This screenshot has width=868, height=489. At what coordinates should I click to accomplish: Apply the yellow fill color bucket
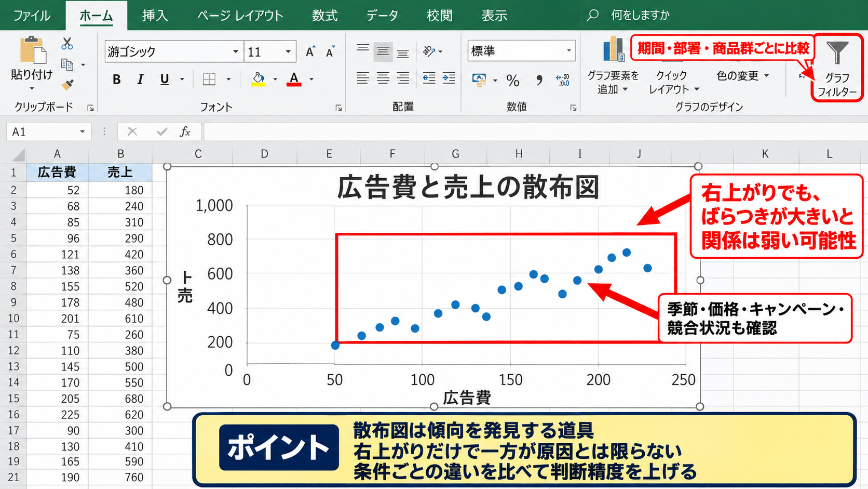259,80
